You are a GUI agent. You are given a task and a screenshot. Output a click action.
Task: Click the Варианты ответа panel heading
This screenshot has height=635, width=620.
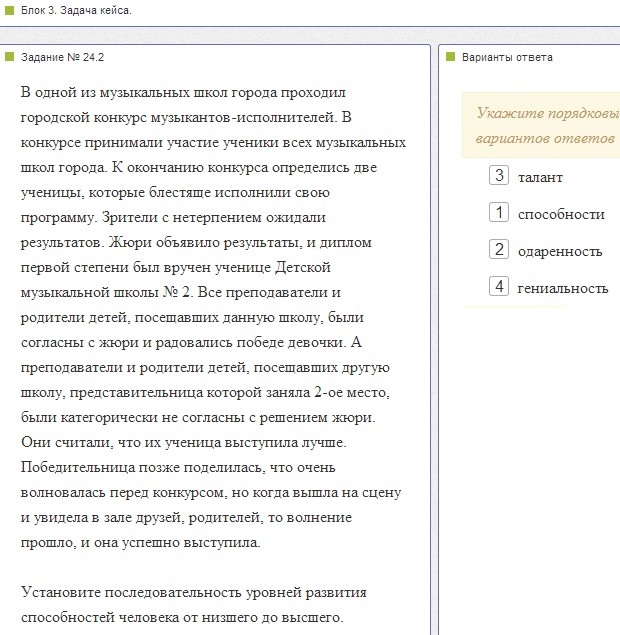pyautogui.click(x=507, y=57)
